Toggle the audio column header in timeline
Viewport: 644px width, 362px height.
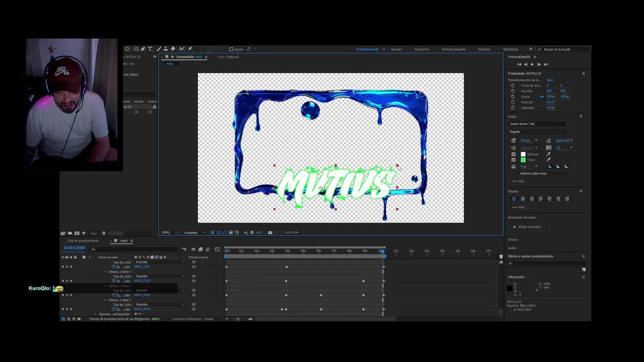coord(67,257)
